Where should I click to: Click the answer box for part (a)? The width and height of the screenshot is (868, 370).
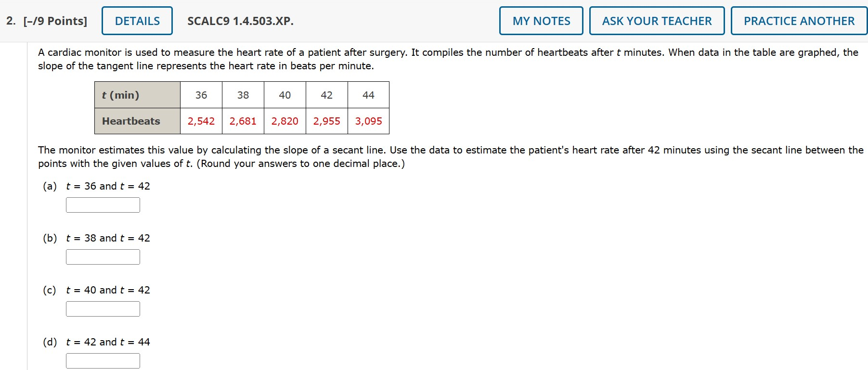102,204
